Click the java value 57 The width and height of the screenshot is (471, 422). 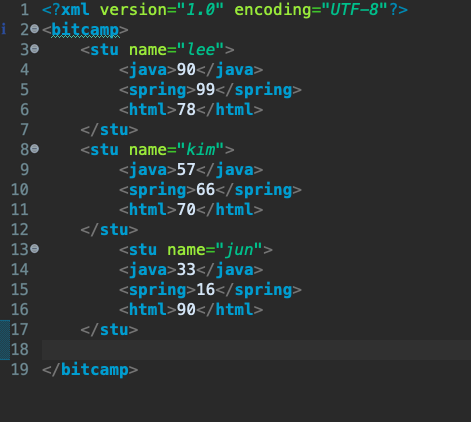pyautogui.click(x=186, y=170)
